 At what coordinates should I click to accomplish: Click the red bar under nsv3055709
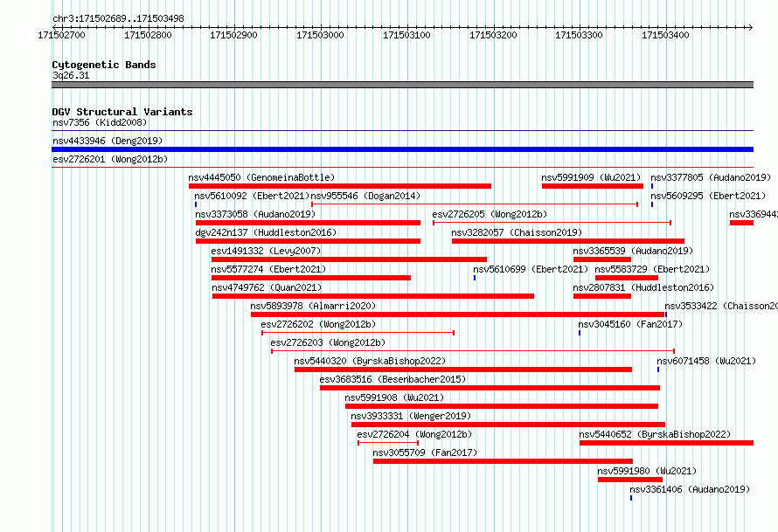tap(503, 461)
